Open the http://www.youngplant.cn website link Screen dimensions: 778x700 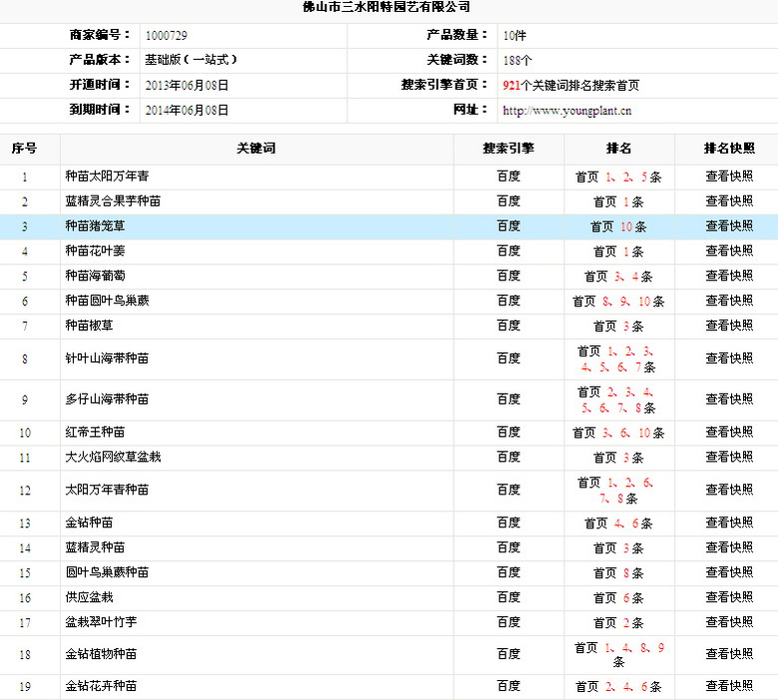tap(567, 111)
